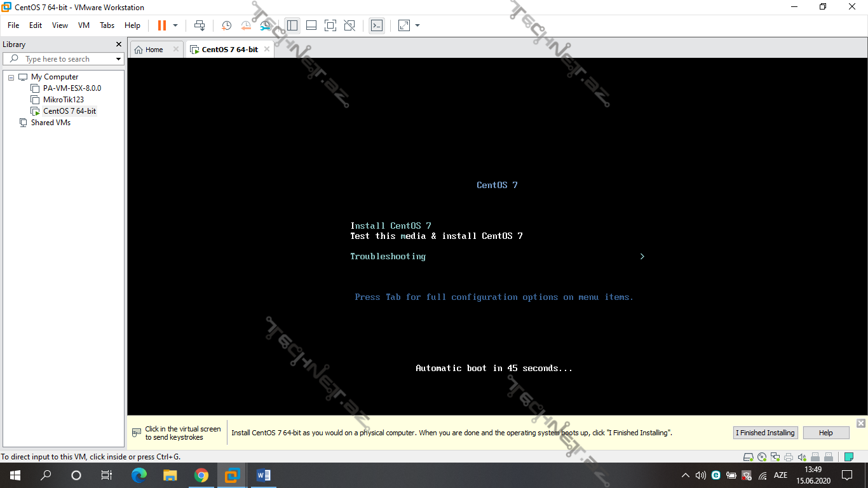Click the Unity mode toolbar icon
The image size is (868, 488).
click(349, 25)
